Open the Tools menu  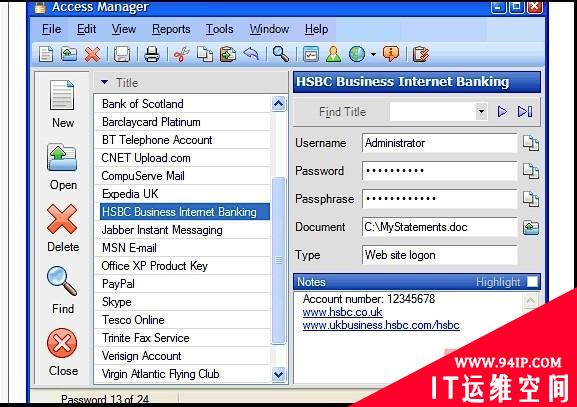click(220, 29)
